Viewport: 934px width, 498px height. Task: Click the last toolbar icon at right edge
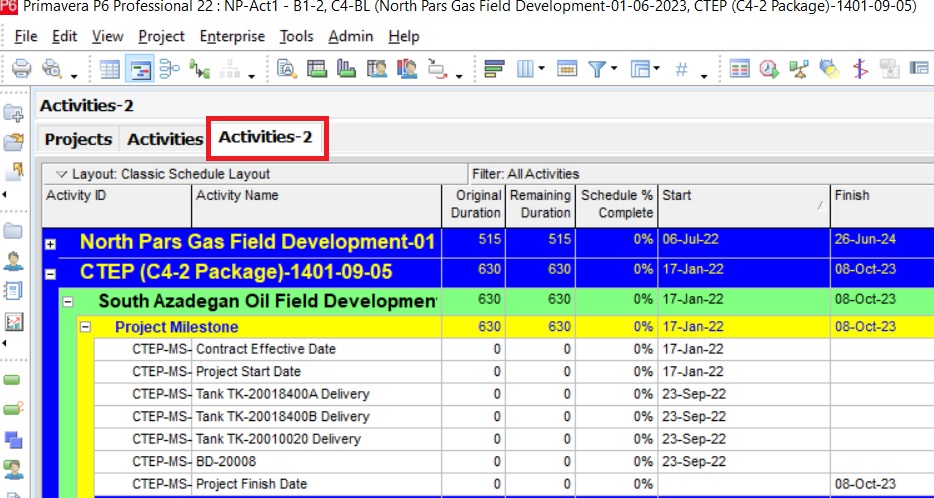pyautogui.click(x=920, y=69)
